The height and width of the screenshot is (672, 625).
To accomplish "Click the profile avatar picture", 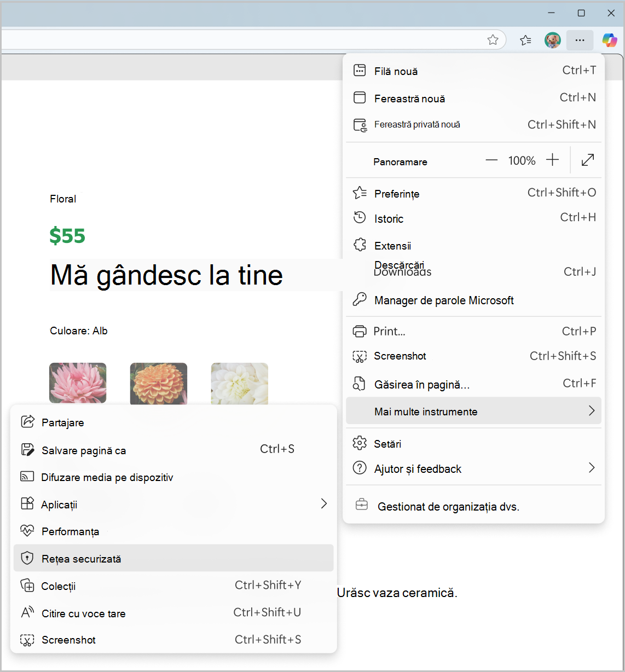I will [x=553, y=40].
